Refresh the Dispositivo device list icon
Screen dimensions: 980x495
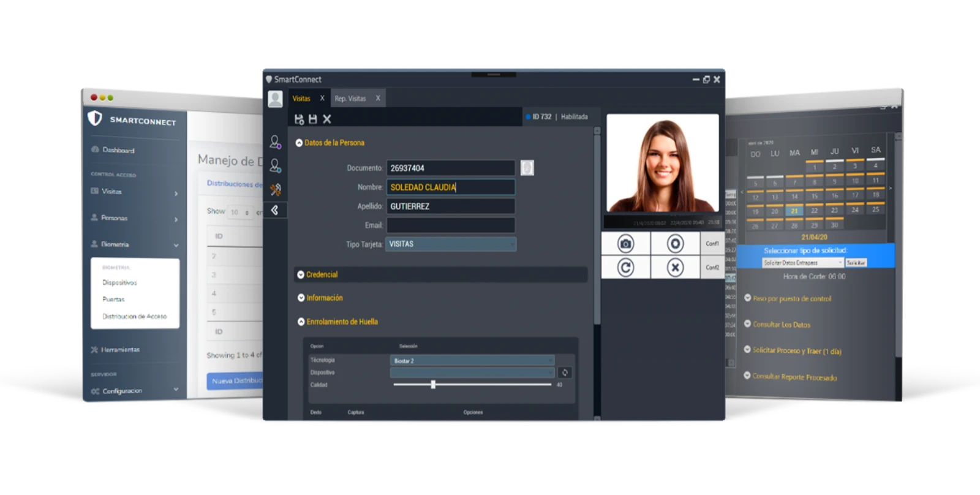[x=565, y=372]
